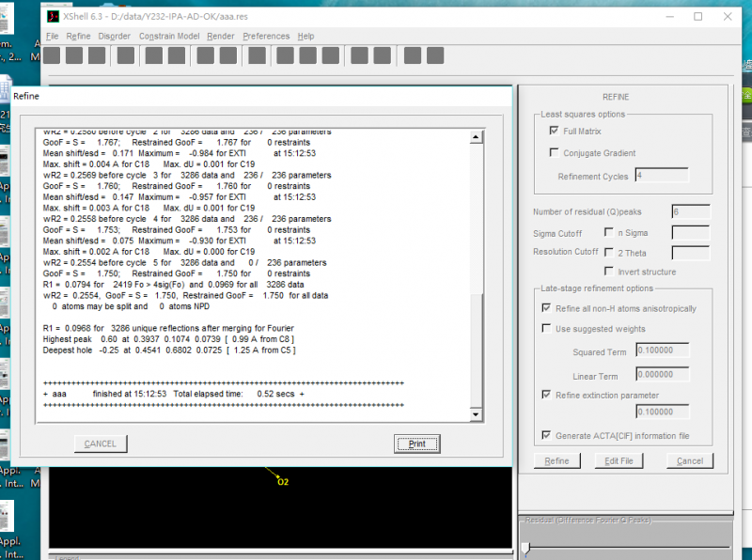The width and height of the screenshot is (752, 560).
Task: Click the 'Deepest hole -0.25' line
Action: [169, 350]
